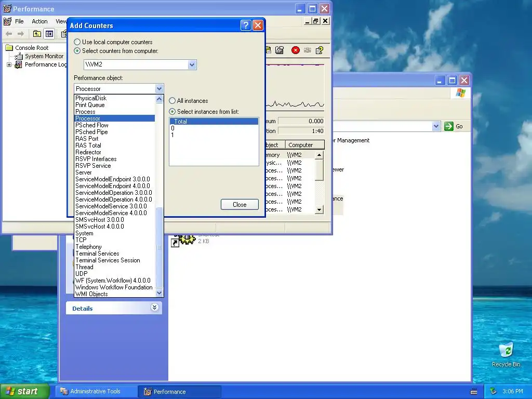The width and height of the screenshot is (532, 399).
Task: Click the Close button in Add Counters
Action: click(240, 204)
